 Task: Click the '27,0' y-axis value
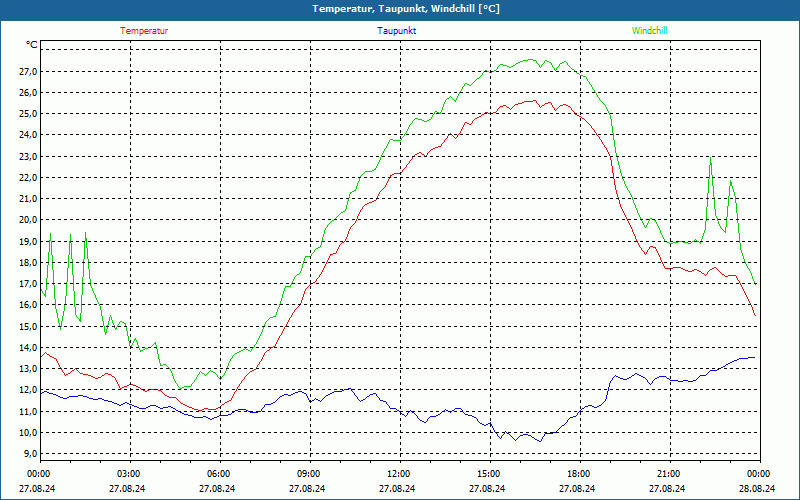pyautogui.click(x=28, y=71)
